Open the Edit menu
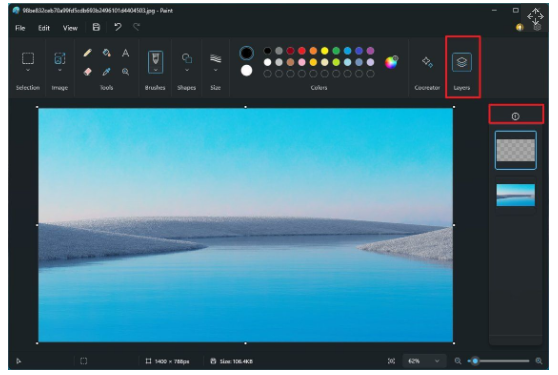Screen dimensions: 558x375 point(44,28)
